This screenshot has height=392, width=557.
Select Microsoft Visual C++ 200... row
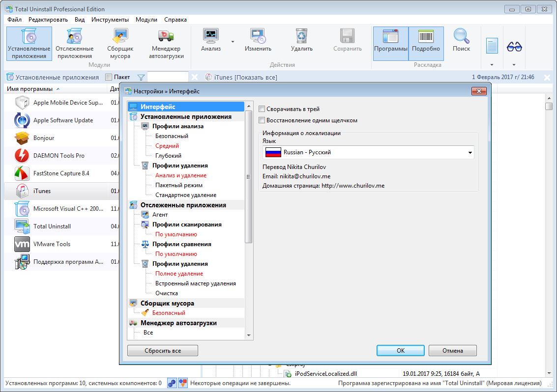tap(62, 209)
